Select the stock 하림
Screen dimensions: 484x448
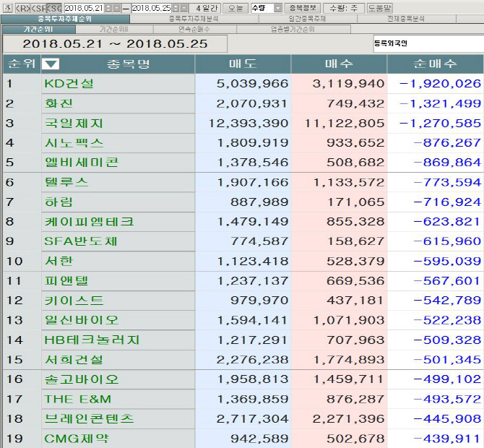[59, 202]
